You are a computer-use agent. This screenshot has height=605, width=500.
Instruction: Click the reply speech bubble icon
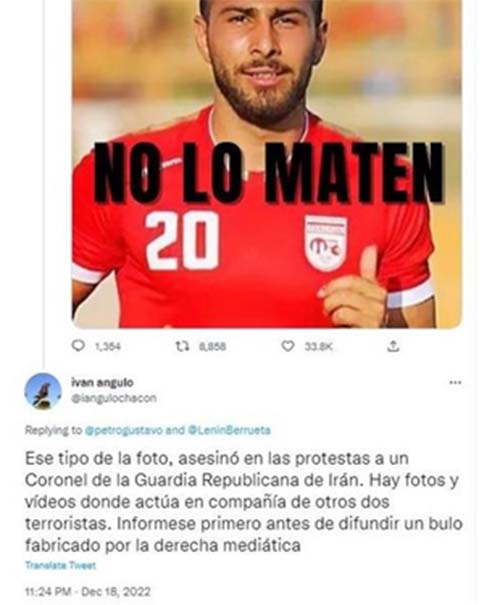pyautogui.click(x=78, y=345)
